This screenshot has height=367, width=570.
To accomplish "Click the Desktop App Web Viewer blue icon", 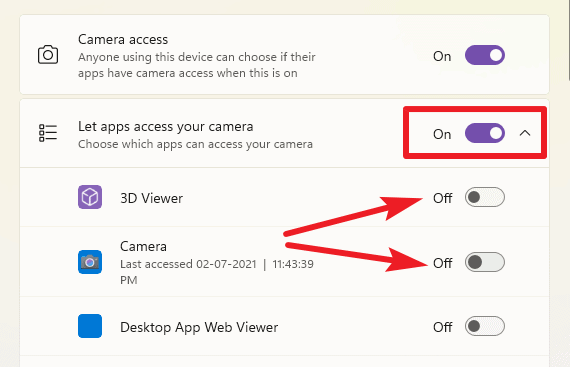I will [x=90, y=326].
